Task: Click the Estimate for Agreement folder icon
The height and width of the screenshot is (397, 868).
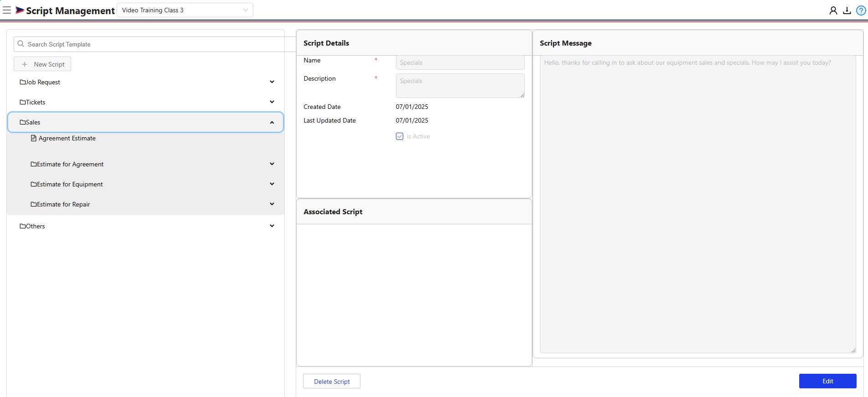Action: [34, 164]
